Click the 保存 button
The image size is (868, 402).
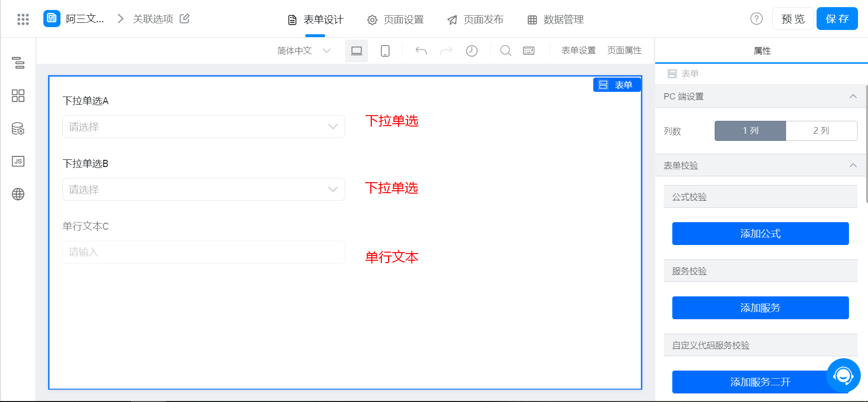click(x=837, y=19)
